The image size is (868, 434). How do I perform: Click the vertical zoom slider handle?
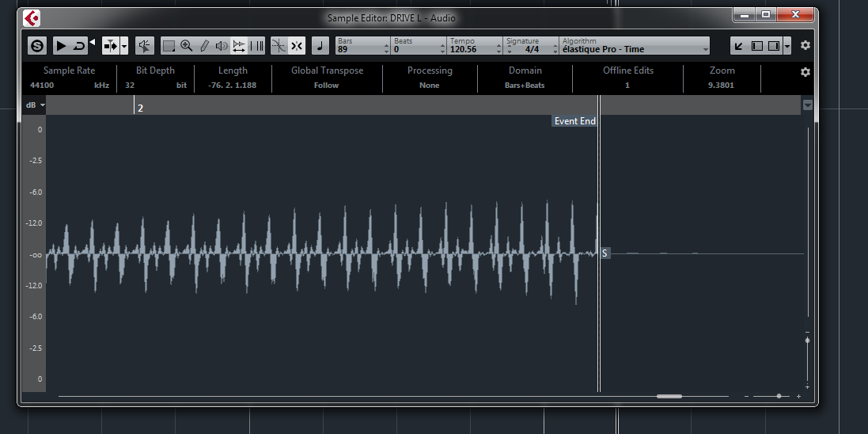(x=807, y=341)
